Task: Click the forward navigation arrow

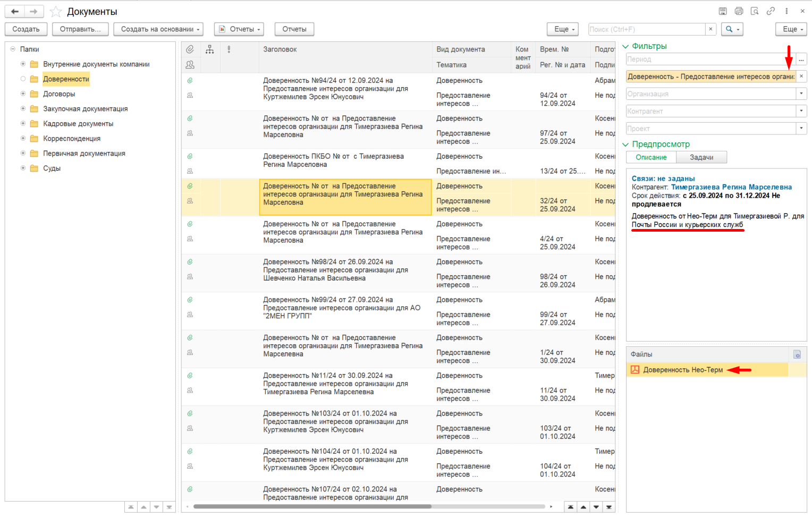Action: pos(33,12)
